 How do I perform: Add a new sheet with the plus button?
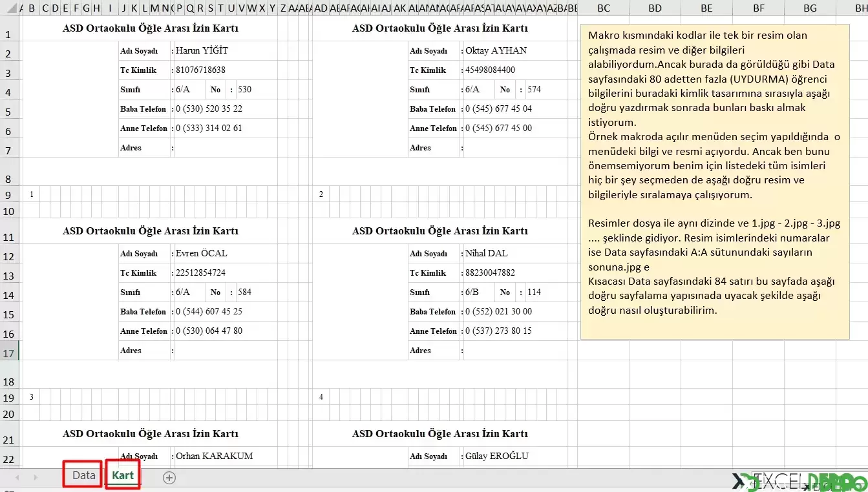point(169,478)
